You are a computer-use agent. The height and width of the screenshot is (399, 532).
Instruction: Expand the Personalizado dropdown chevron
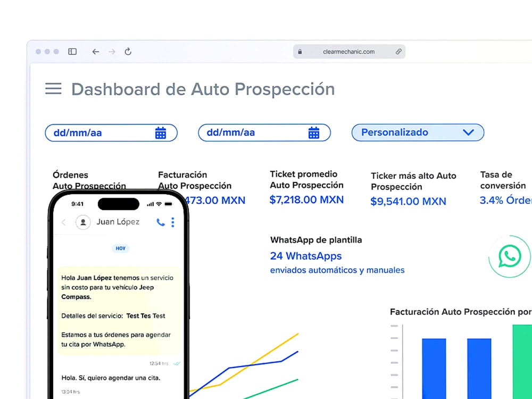tap(468, 132)
